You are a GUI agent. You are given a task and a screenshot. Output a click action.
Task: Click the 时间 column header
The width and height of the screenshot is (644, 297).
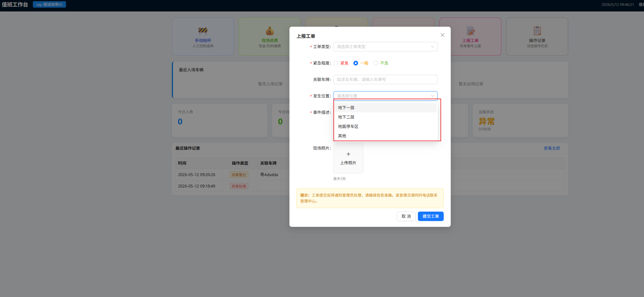pyautogui.click(x=182, y=163)
